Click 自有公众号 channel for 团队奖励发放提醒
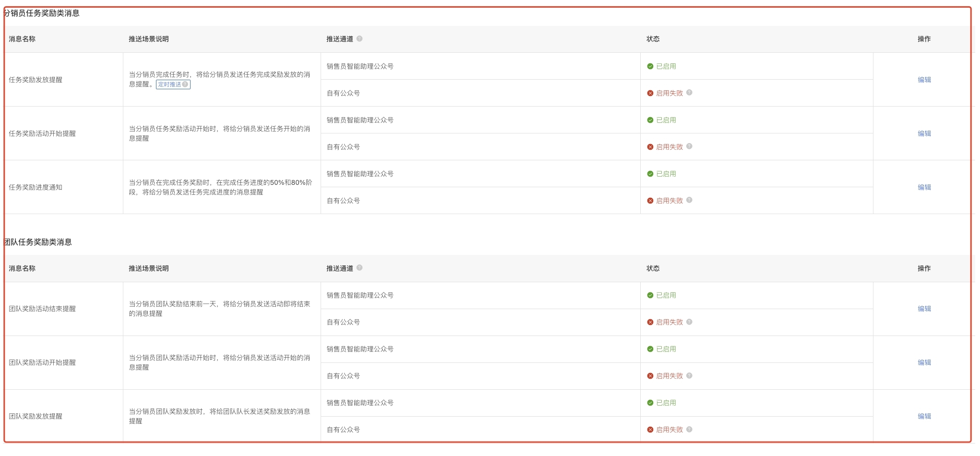 point(343,430)
